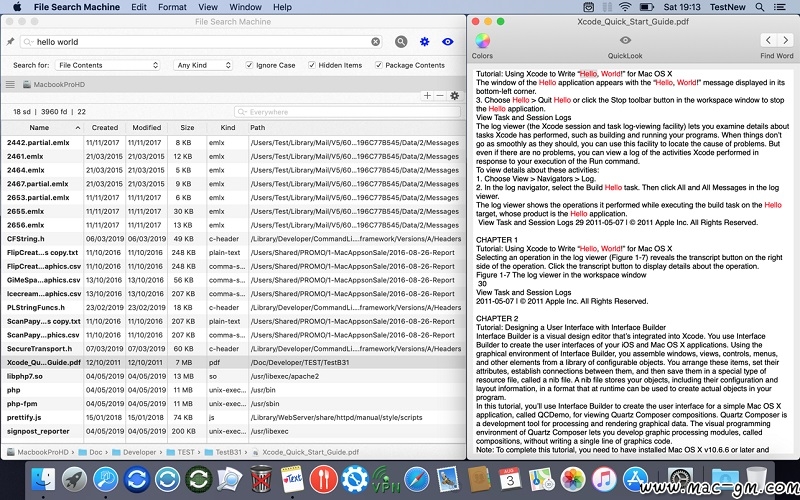Viewport: 800px width, 500px height.
Task: Click the pin icon beside search field
Action: coord(10,42)
